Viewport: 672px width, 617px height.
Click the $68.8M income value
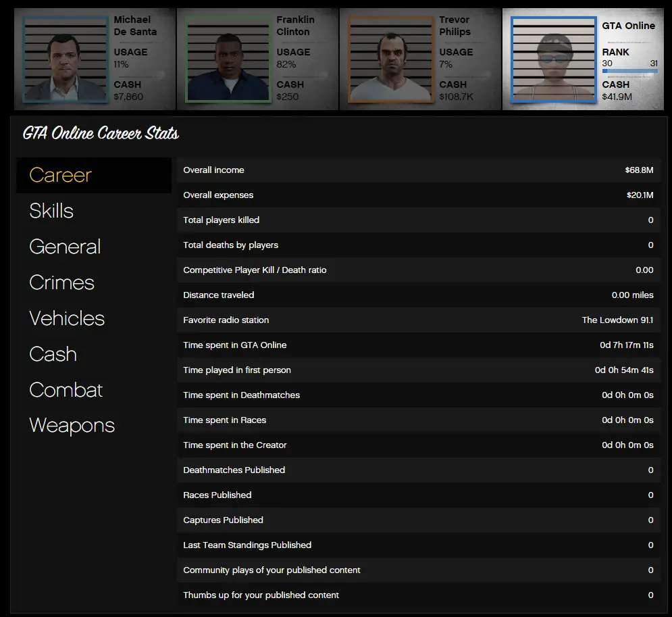[x=639, y=170]
